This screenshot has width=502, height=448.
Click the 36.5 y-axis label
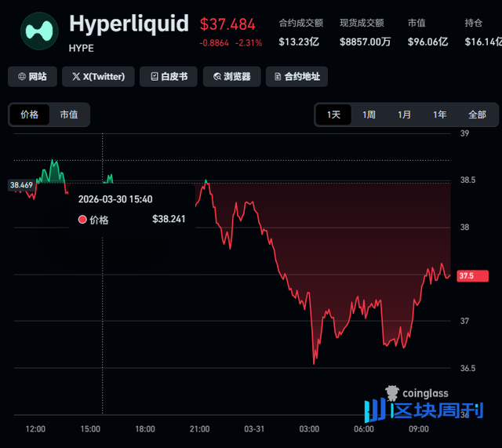pos(467,368)
